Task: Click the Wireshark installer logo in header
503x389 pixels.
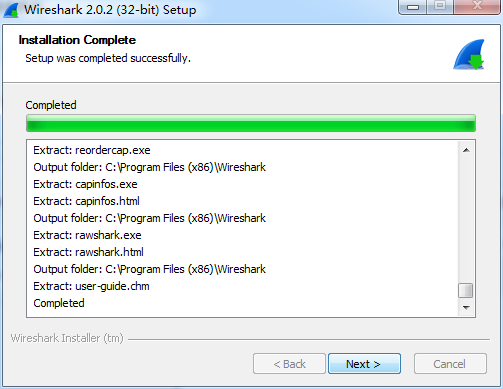Action: 469,54
